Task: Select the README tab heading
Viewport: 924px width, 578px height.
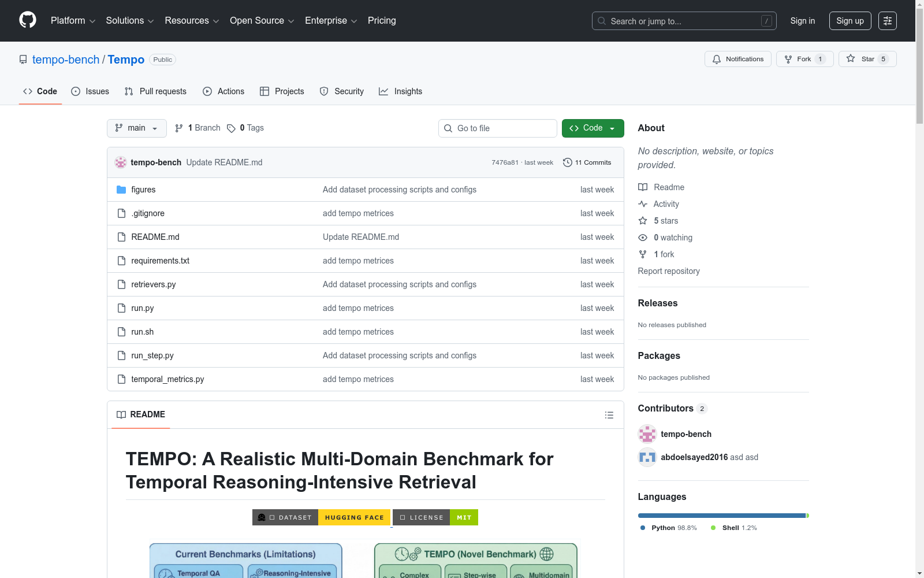Action: (x=141, y=414)
